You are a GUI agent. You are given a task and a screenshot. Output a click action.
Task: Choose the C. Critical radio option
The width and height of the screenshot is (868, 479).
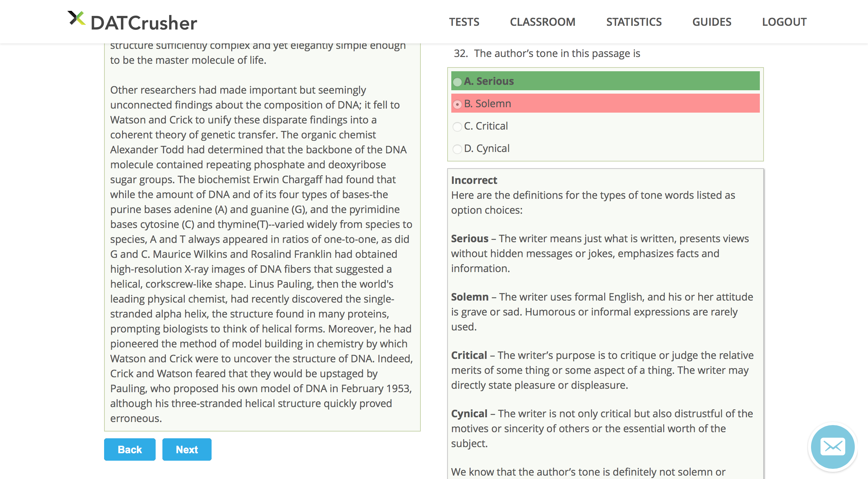[457, 127]
